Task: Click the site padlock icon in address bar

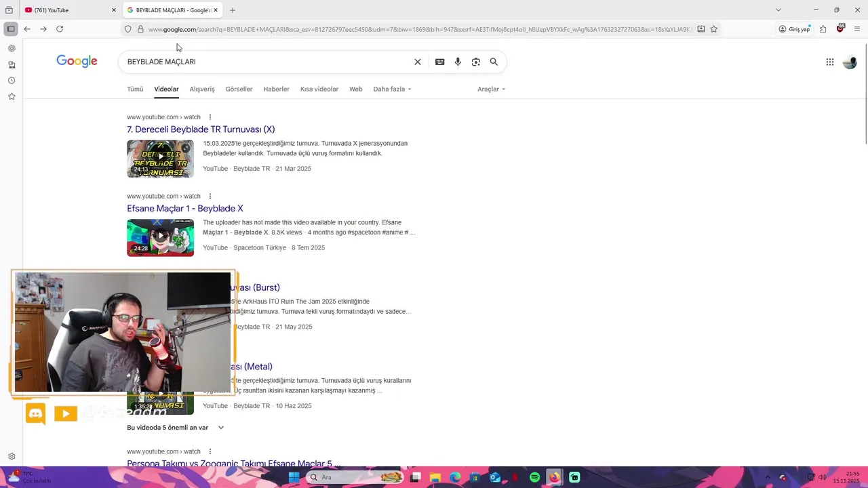Action: coord(140,29)
